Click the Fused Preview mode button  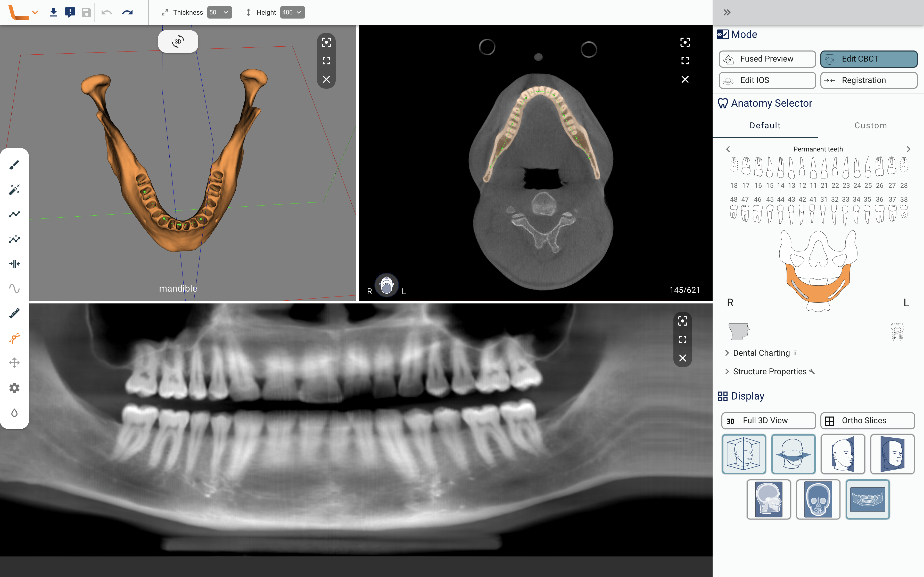tap(767, 59)
